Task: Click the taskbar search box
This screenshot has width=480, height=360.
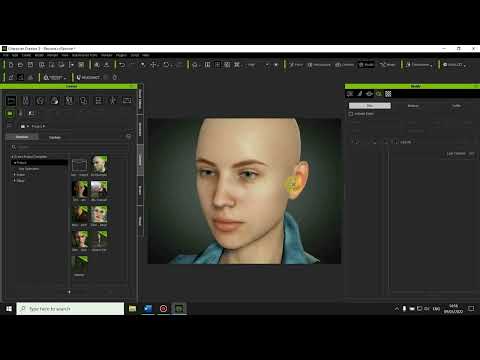Action: click(x=70, y=309)
